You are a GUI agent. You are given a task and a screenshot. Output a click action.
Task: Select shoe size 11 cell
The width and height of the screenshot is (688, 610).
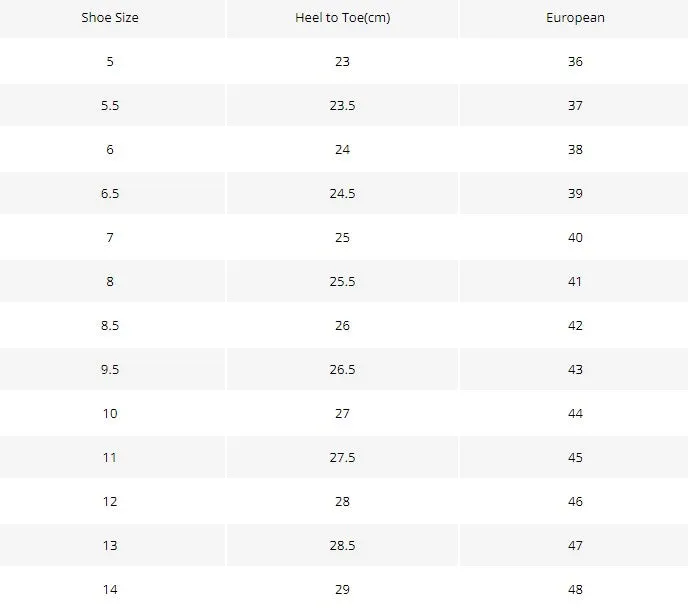(x=110, y=457)
